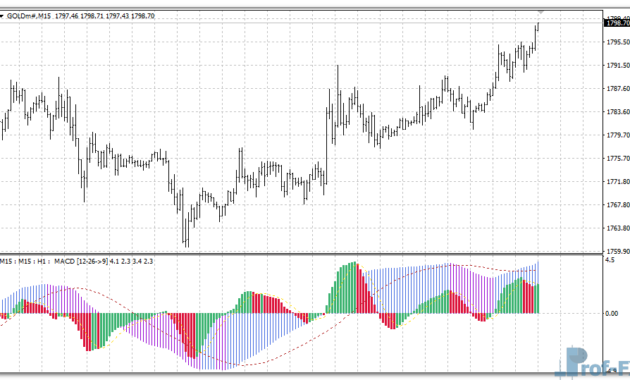Click the 1783.60 price axis label
The image size is (630, 380).
(618, 111)
